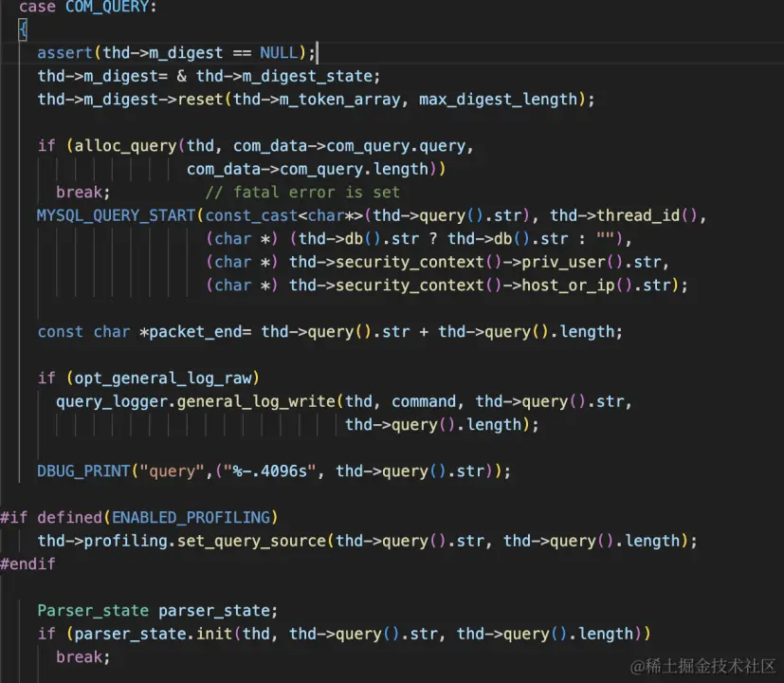Screen dimensions: 784x683
Task: Click the packet_end variable name
Action: click(195, 332)
